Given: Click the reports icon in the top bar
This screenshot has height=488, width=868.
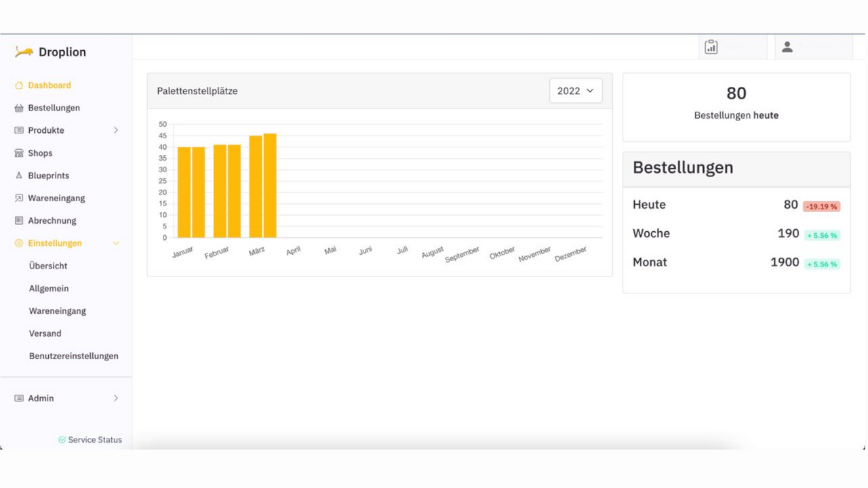Looking at the screenshot, I should click(711, 47).
